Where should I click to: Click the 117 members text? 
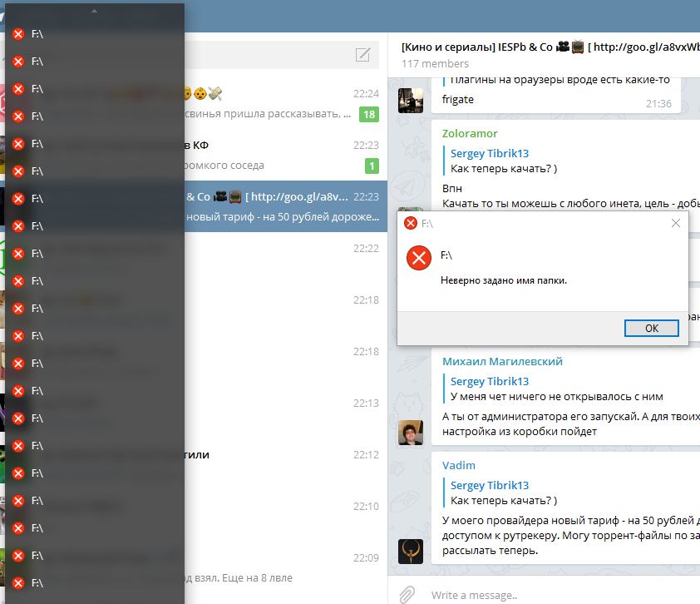pos(435,63)
